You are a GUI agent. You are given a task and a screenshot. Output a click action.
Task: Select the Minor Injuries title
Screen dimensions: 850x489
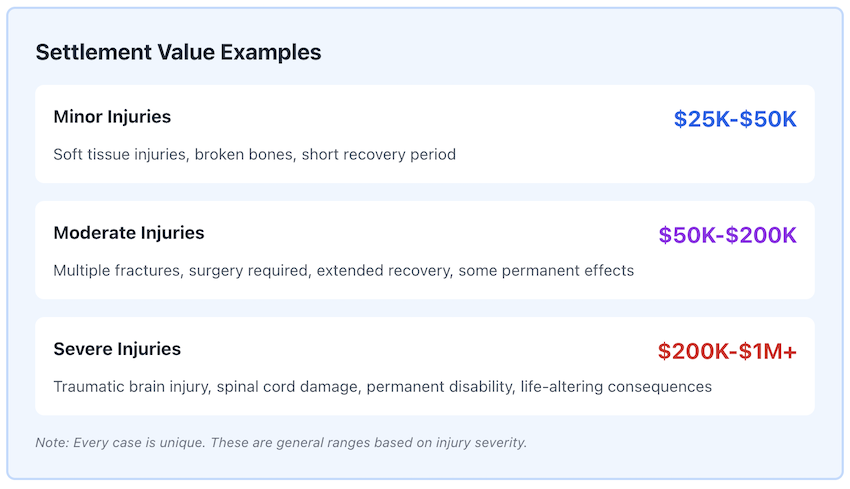click(112, 117)
